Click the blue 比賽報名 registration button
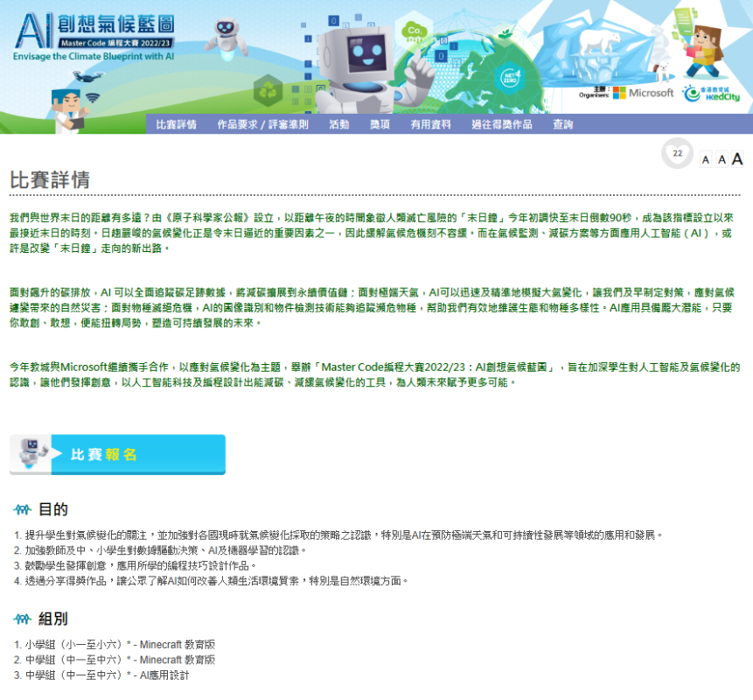 pos(136,454)
